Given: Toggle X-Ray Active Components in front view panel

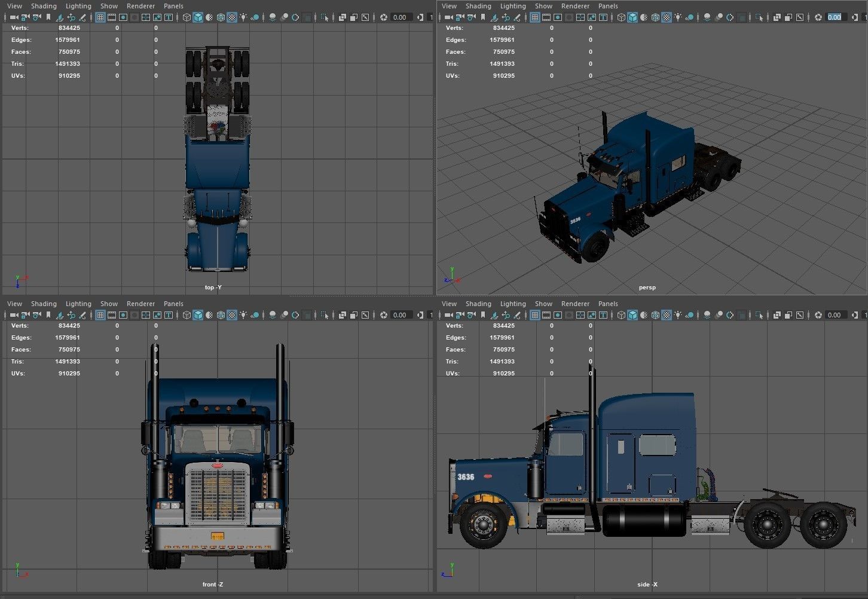Looking at the screenshot, I should click(x=354, y=315).
